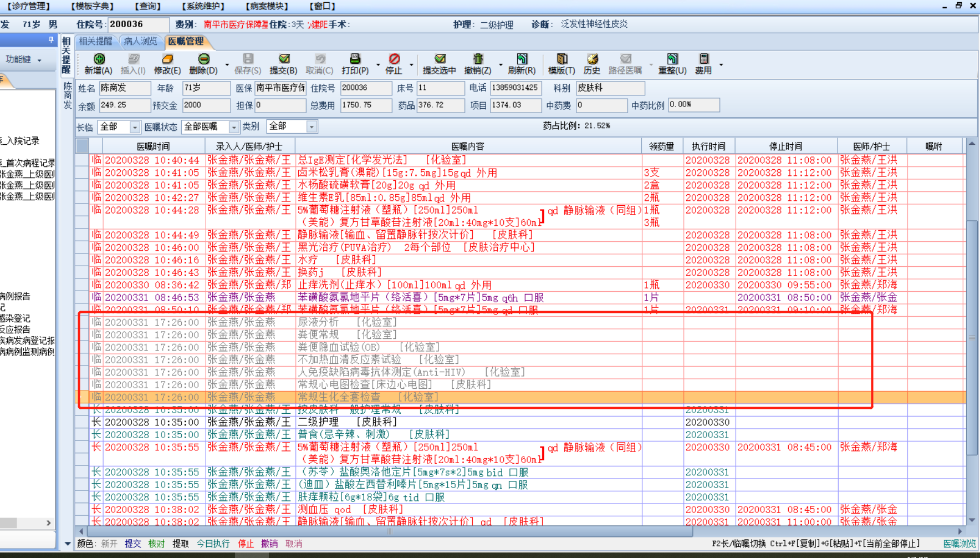Viewport: 980px width, 558px height.
Task: Click into the 姓名 field showing 陈商发
Action: coord(125,88)
